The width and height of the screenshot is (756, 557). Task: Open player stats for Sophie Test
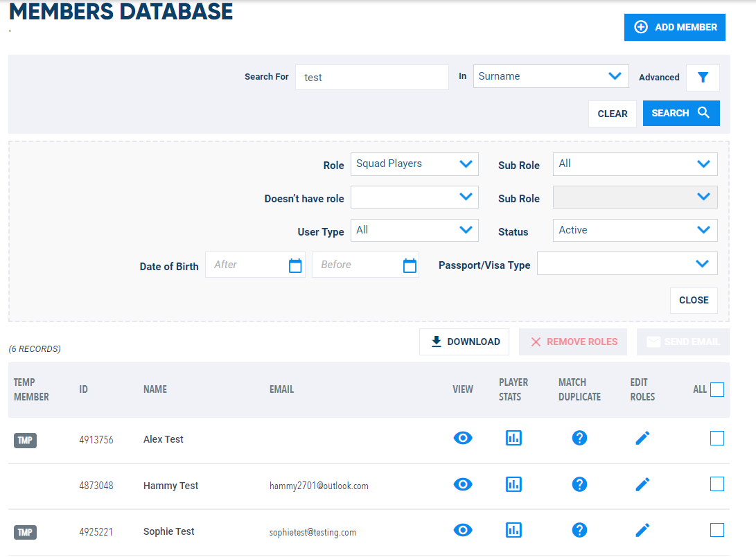(513, 530)
